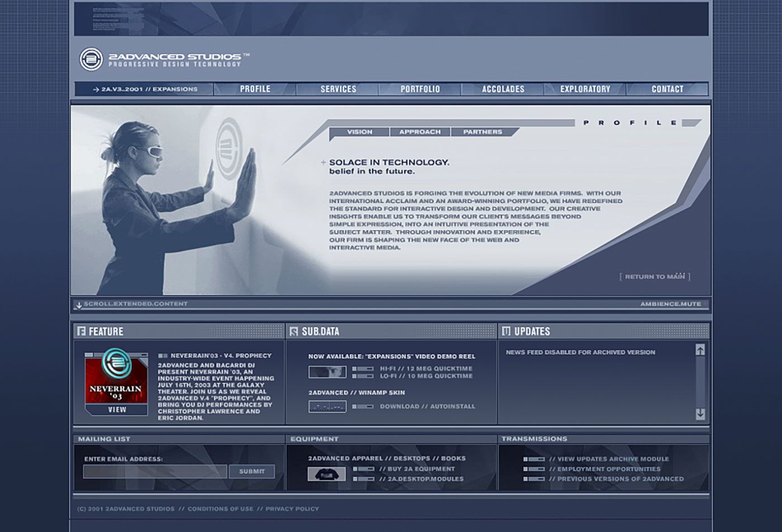
Task: Click the 2Advanced Studios circular logo
Action: (91, 59)
